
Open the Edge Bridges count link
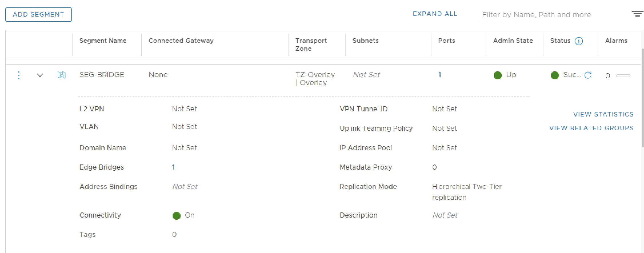tap(173, 167)
